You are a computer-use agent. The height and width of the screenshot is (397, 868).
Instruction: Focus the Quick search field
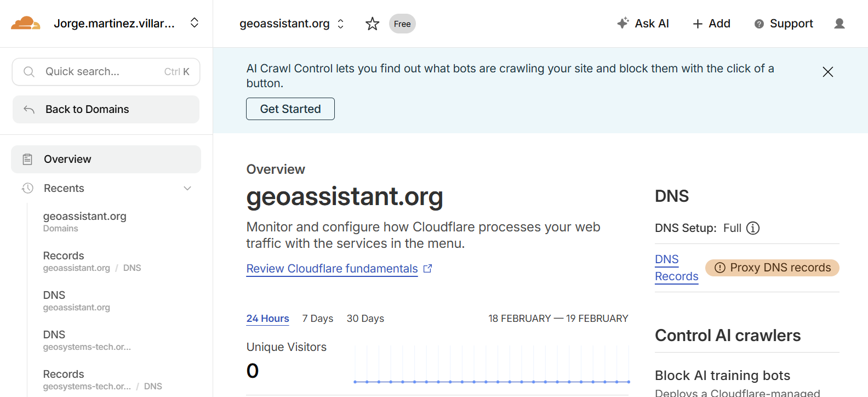point(106,72)
